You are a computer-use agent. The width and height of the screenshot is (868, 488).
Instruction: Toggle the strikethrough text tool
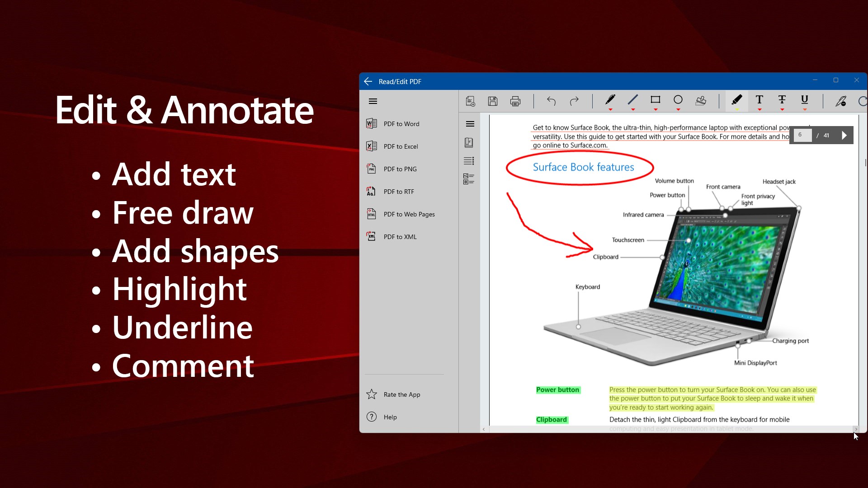pos(782,100)
